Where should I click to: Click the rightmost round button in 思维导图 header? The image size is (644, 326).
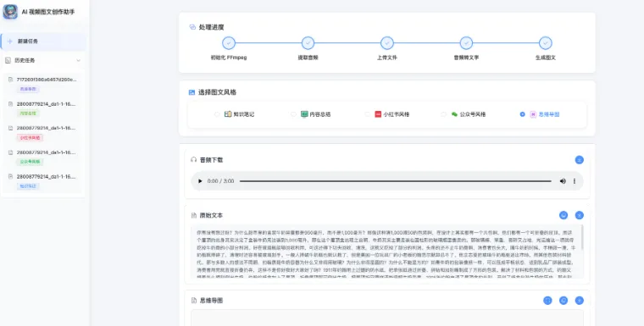[579, 301]
